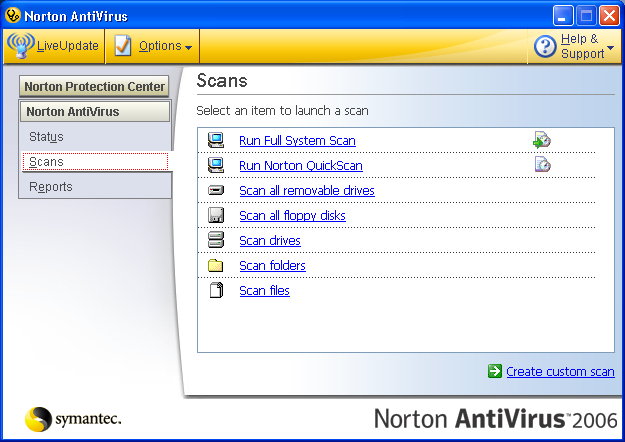Open the Reports page
625x442 pixels.
[51, 187]
